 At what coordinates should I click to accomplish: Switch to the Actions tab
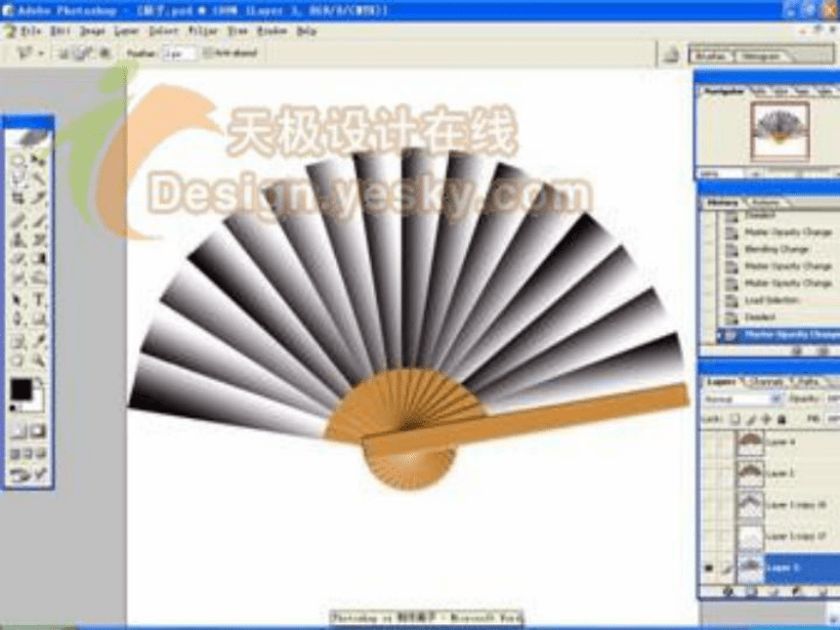pos(765,203)
